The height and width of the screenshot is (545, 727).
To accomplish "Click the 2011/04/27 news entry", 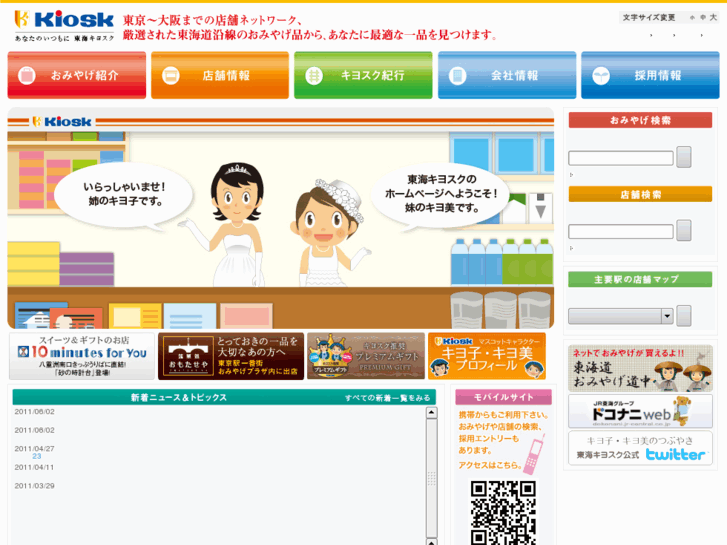I will point(34,449).
